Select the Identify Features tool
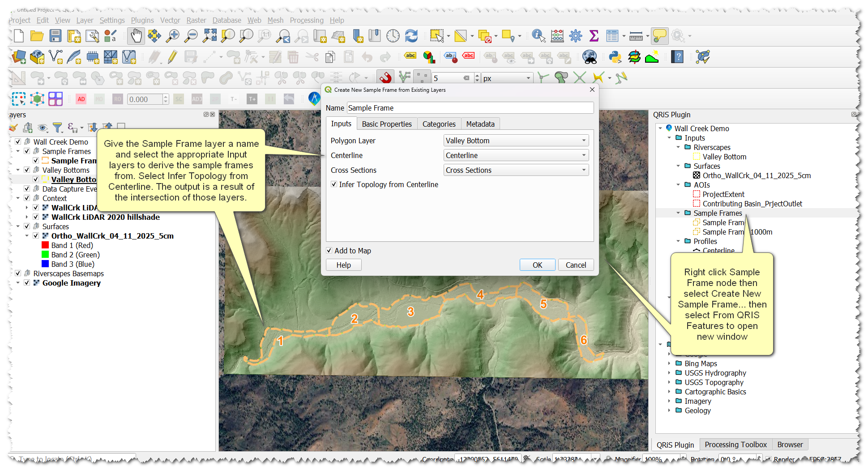Viewport: 868px width, 470px height. [538, 36]
